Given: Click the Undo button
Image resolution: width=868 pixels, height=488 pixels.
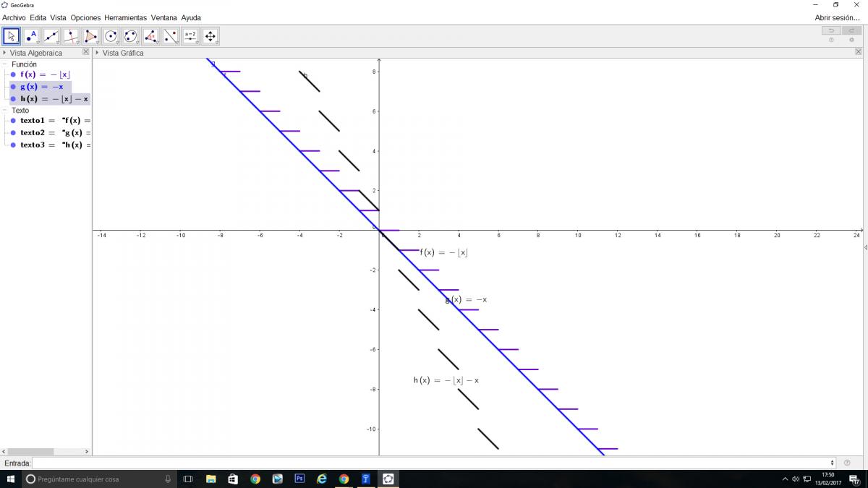Looking at the screenshot, I should (x=831, y=30).
